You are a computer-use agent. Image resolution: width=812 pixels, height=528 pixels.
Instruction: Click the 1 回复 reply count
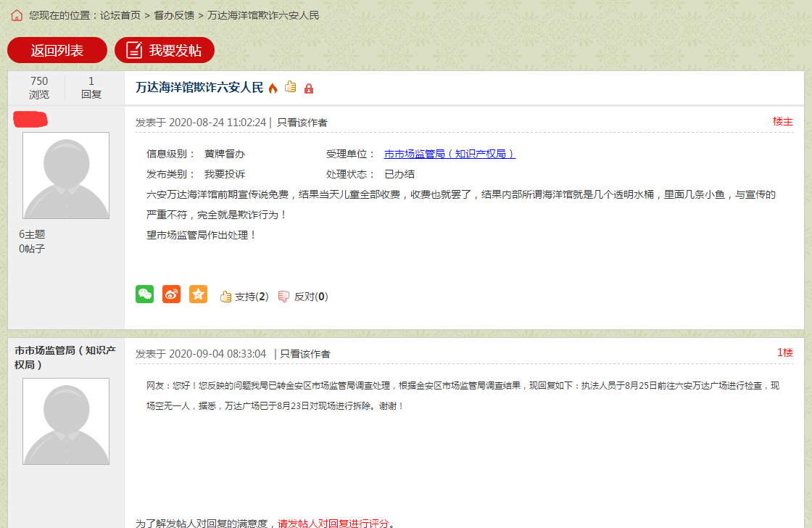pos(91,88)
